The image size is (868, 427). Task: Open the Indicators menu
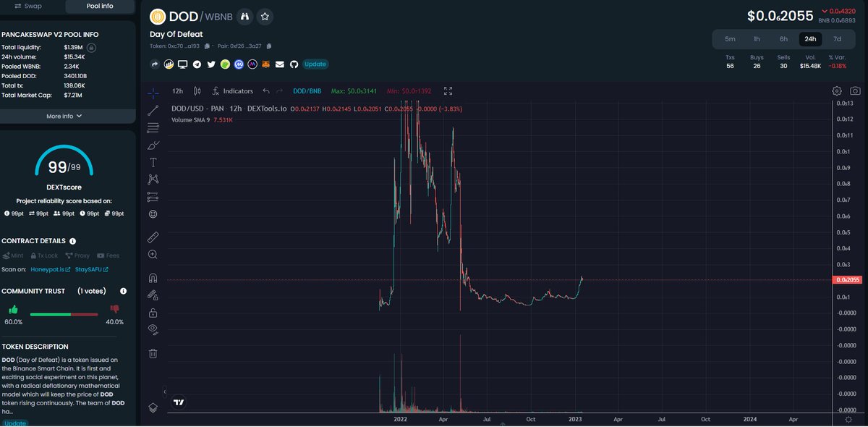(x=233, y=91)
